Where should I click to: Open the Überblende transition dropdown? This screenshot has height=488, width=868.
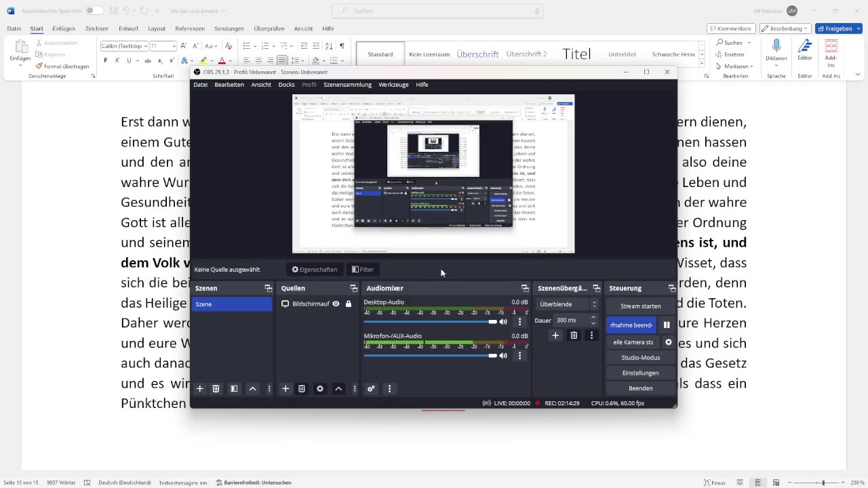click(567, 304)
